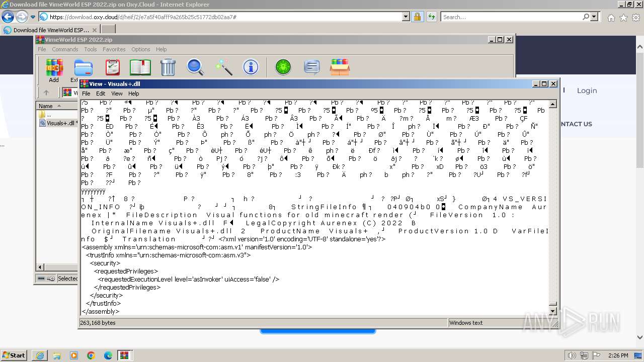Screen dimensions: 644x362
Task: Click the Name column sort header
Action: [x=56, y=106]
